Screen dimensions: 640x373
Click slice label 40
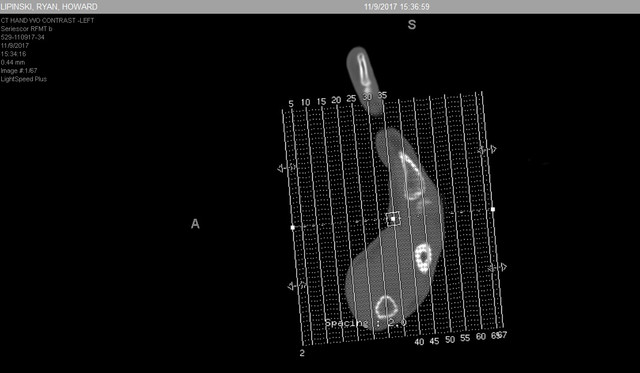pyautogui.click(x=419, y=342)
